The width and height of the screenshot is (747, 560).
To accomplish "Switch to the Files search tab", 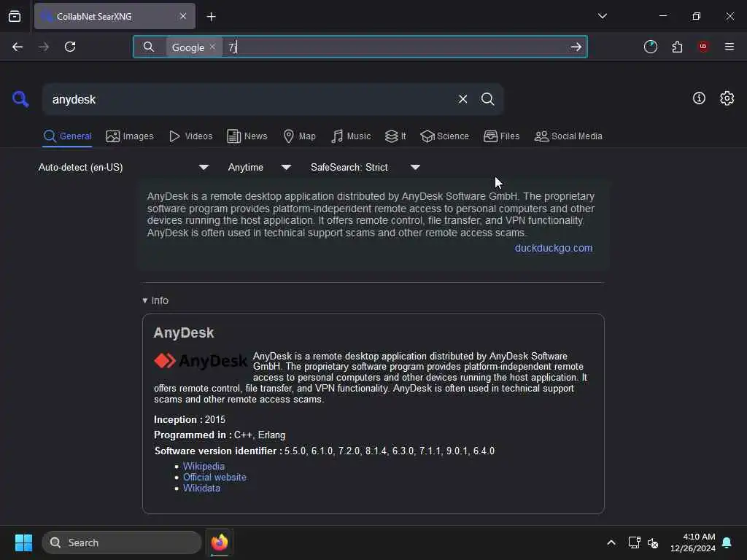I will point(502,136).
